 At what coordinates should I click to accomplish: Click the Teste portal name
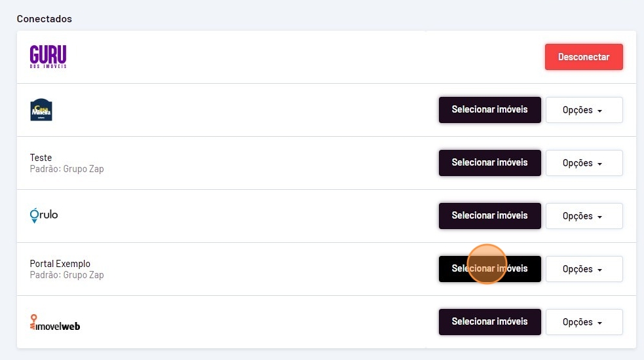[x=41, y=158]
